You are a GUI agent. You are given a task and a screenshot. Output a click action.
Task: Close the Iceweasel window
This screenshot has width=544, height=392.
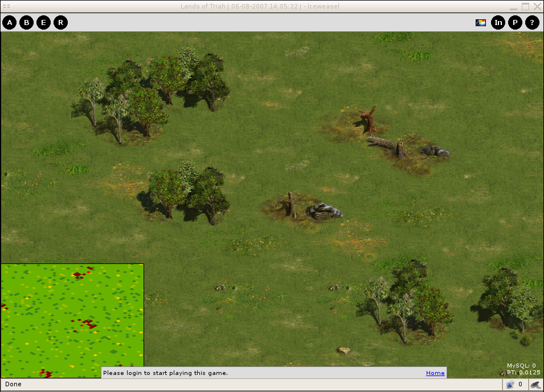[x=537, y=7]
